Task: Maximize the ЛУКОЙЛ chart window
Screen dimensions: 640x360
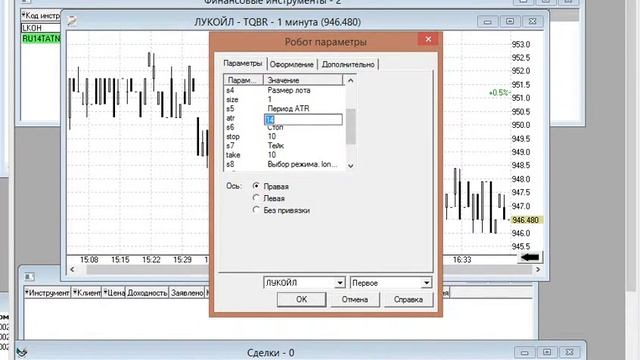Action: click(x=510, y=22)
